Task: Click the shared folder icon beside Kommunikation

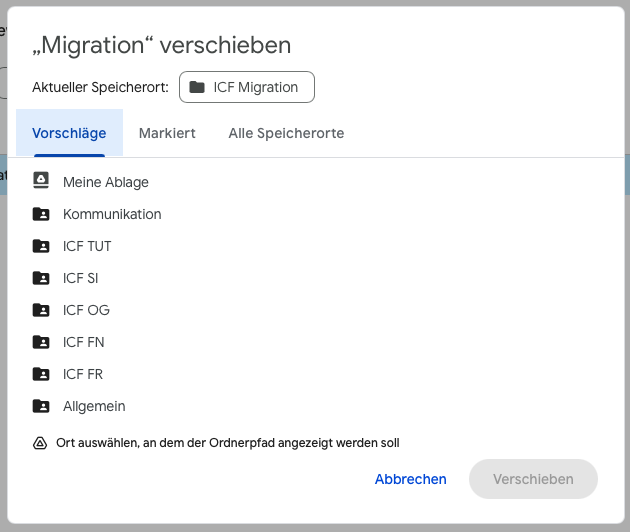Action: tap(40, 214)
